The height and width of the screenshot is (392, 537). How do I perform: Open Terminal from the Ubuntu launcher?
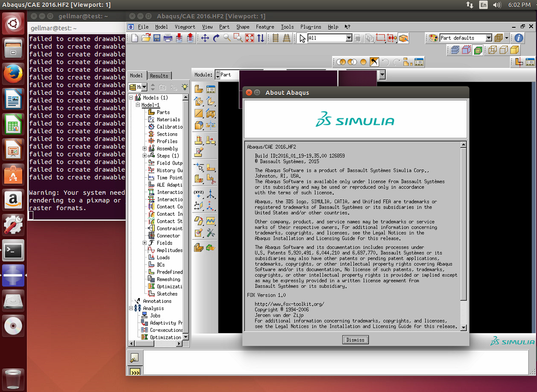point(13,251)
